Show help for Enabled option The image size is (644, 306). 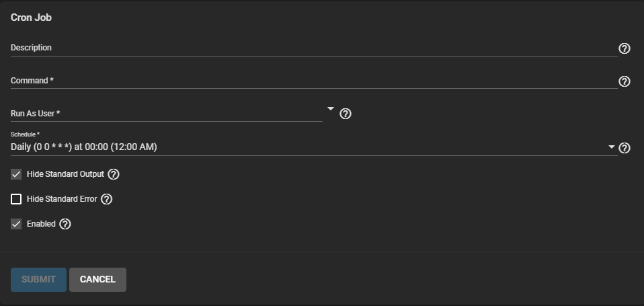coord(65,224)
